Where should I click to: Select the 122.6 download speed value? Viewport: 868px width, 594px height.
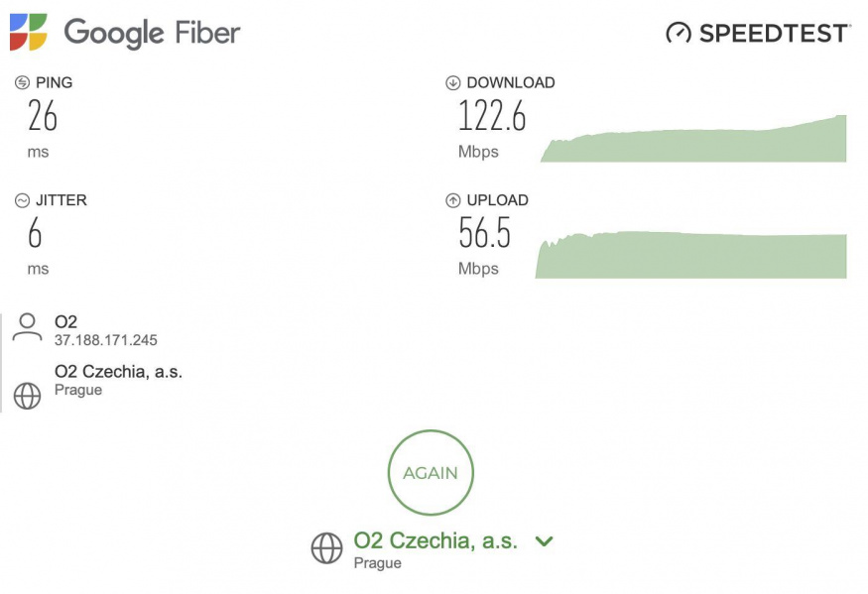(x=492, y=117)
